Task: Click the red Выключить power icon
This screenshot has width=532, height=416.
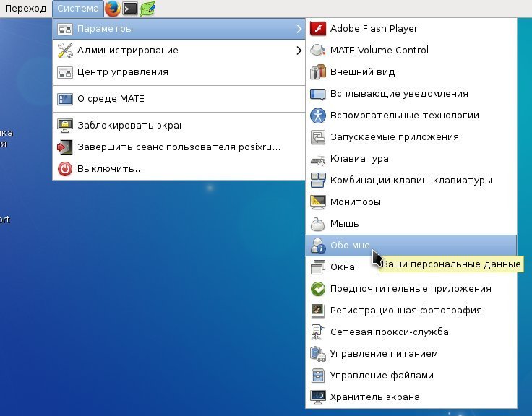Action: click(x=65, y=169)
